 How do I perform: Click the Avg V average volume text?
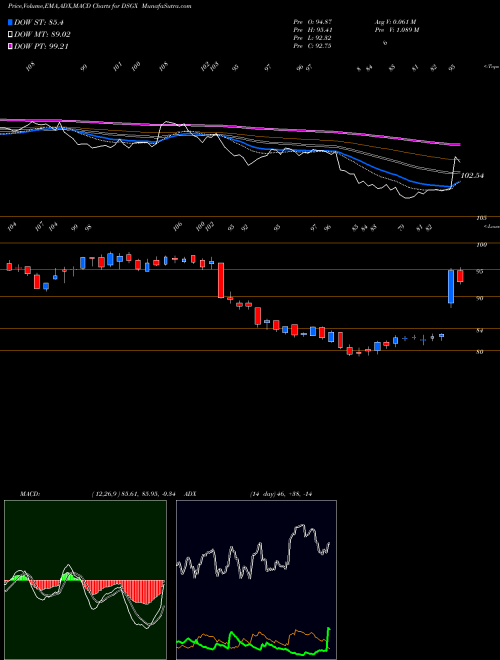point(395,22)
